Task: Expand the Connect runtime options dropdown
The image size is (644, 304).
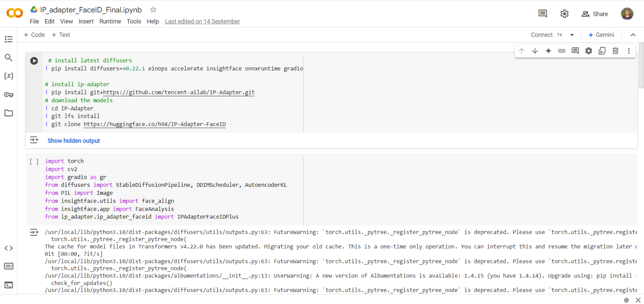Action: (572, 35)
